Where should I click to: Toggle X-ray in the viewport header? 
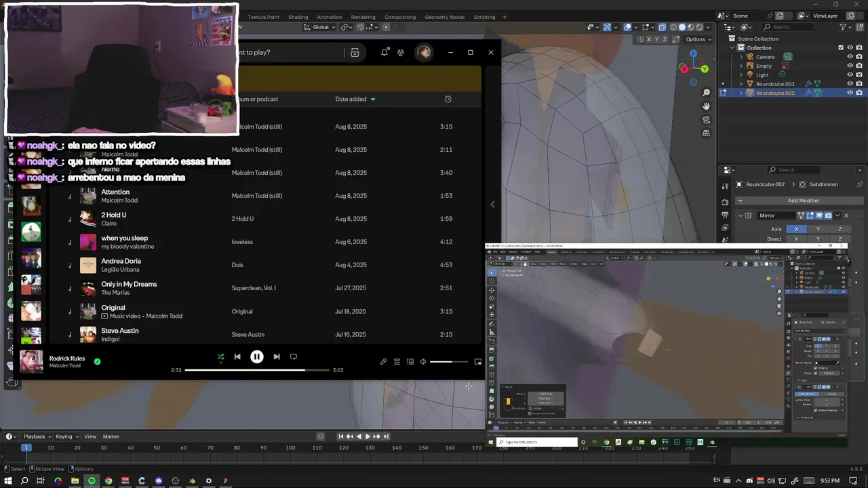pyautogui.click(x=663, y=27)
